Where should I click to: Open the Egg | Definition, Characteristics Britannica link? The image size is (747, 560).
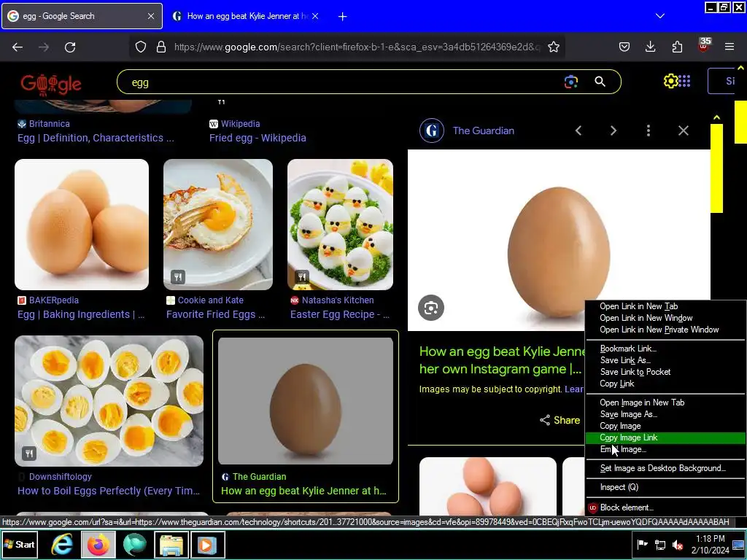tap(96, 138)
